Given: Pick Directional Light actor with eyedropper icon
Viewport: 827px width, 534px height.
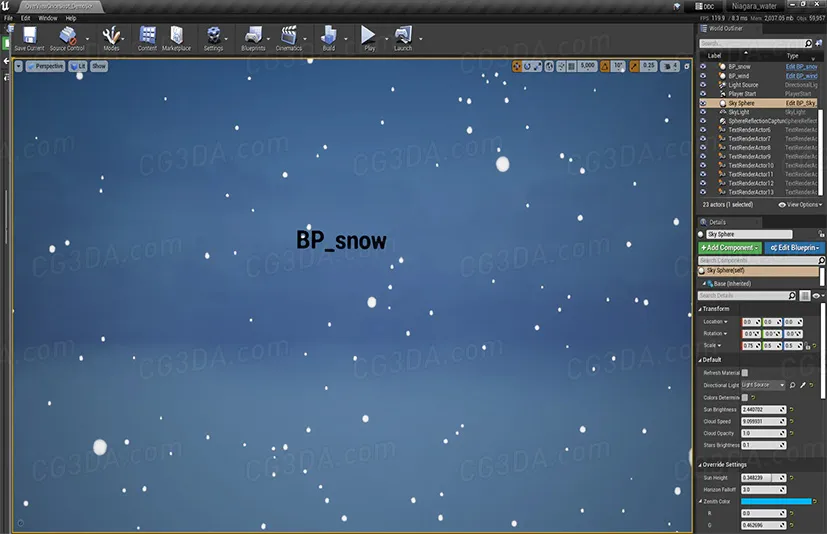Looking at the screenshot, I should click(803, 385).
